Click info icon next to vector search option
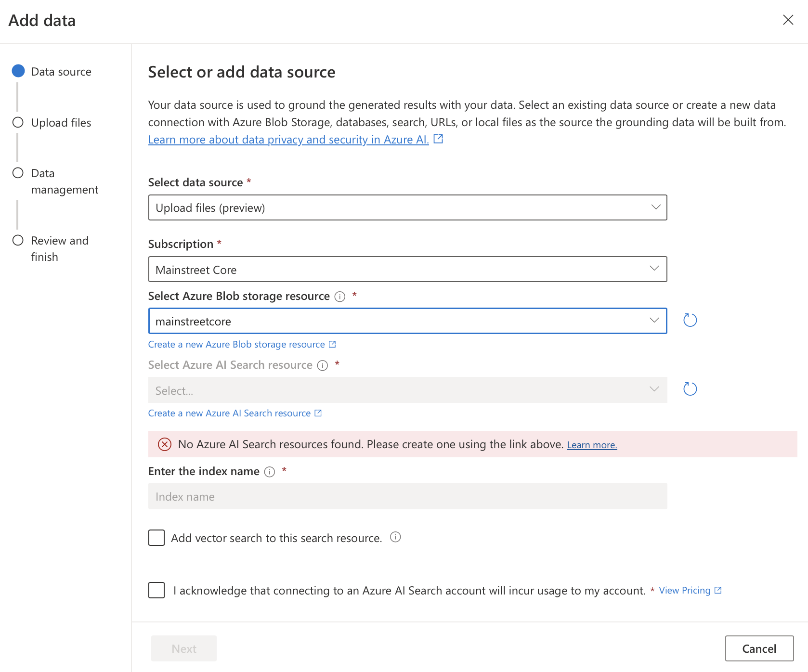808x672 pixels. [x=395, y=537]
